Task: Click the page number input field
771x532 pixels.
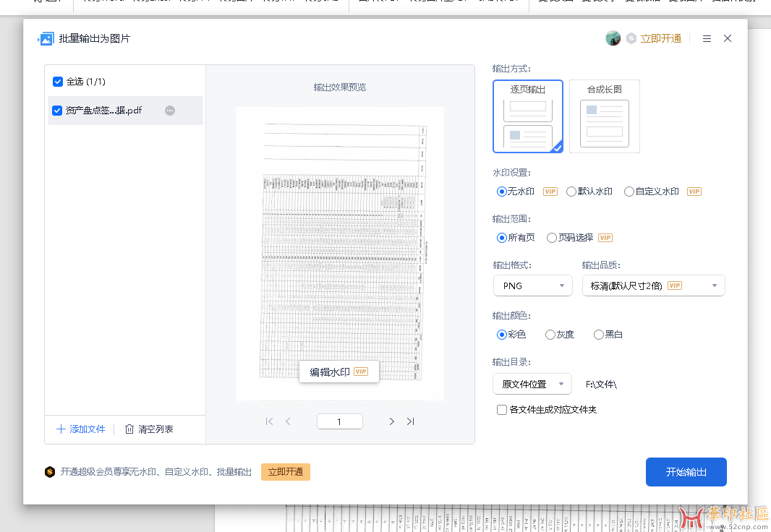Action: [x=339, y=421]
